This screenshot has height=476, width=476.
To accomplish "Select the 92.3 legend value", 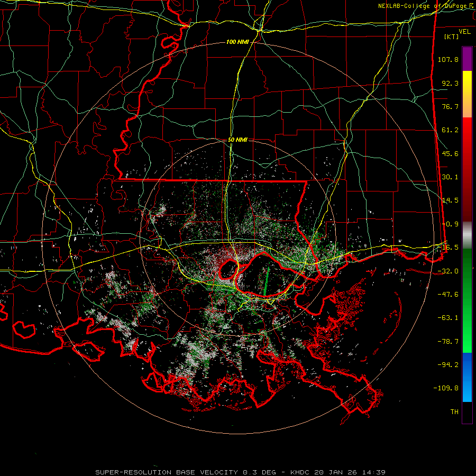I will click(x=450, y=83).
